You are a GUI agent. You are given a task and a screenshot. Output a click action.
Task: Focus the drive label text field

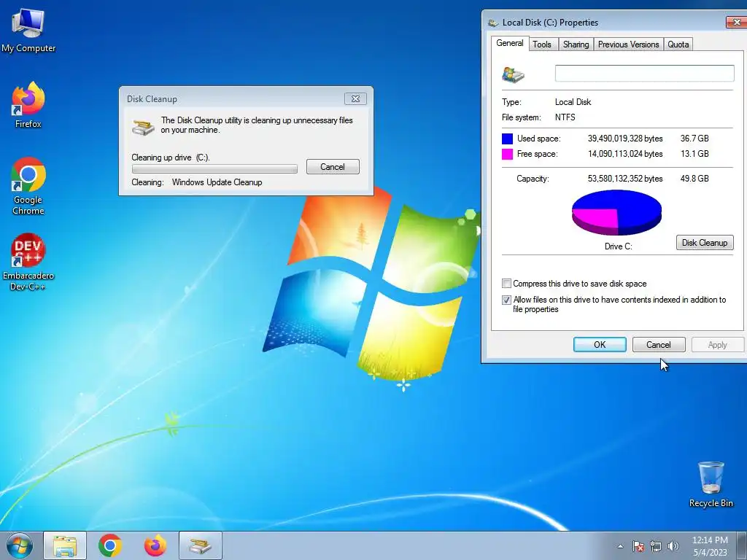click(x=645, y=74)
